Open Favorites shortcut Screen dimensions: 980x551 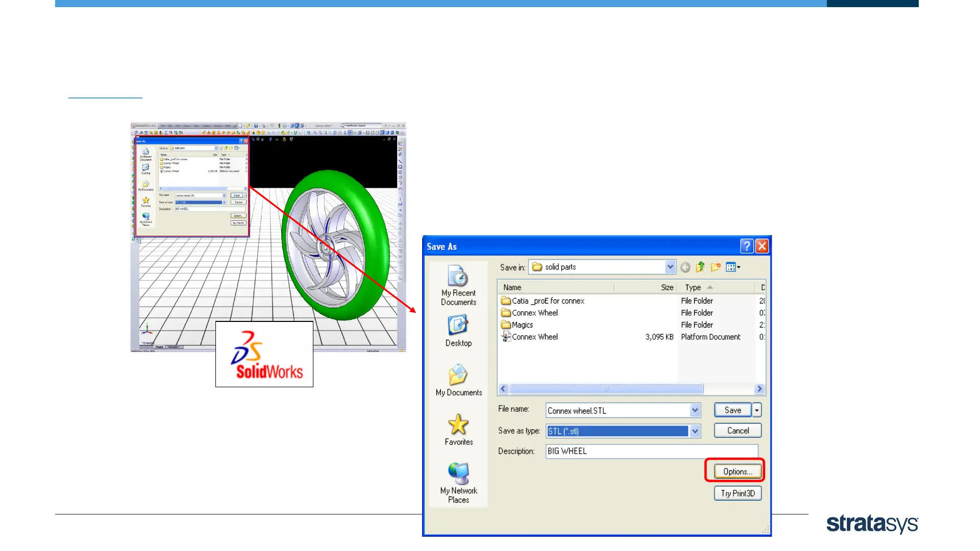coord(458,430)
